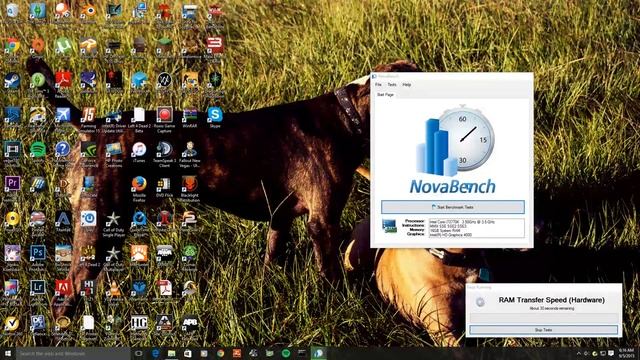
Task: Select the NovaBench taskbar button
Action: [x=319, y=353]
